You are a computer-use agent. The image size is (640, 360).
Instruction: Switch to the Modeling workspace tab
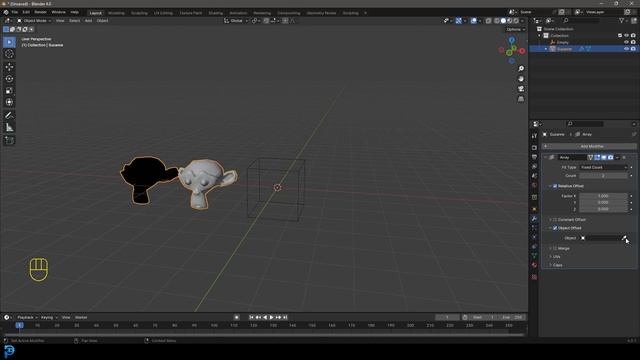(116, 13)
